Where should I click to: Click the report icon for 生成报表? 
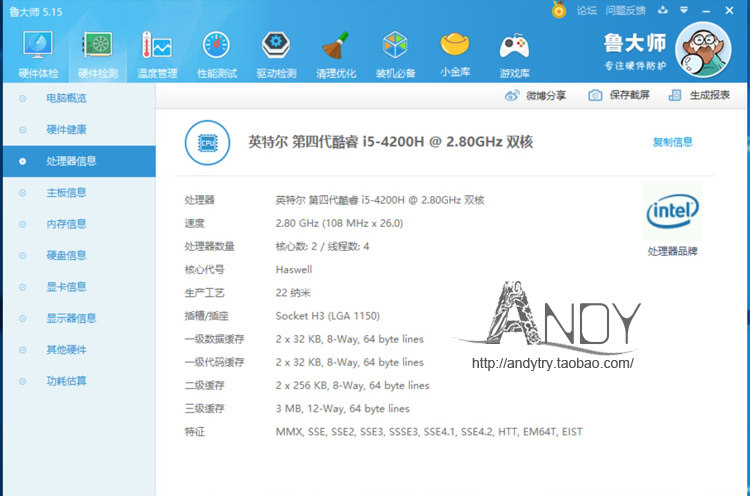pos(675,95)
